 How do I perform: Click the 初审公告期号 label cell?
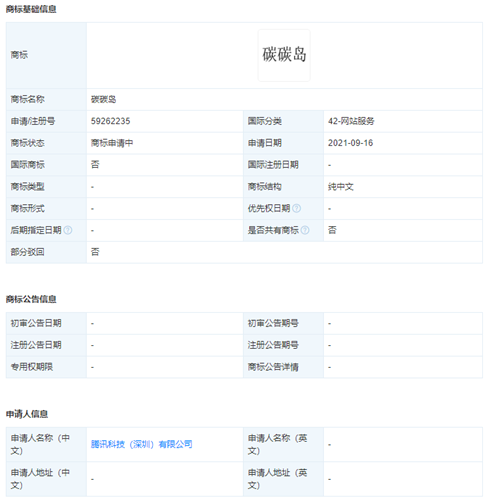[283, 323]
